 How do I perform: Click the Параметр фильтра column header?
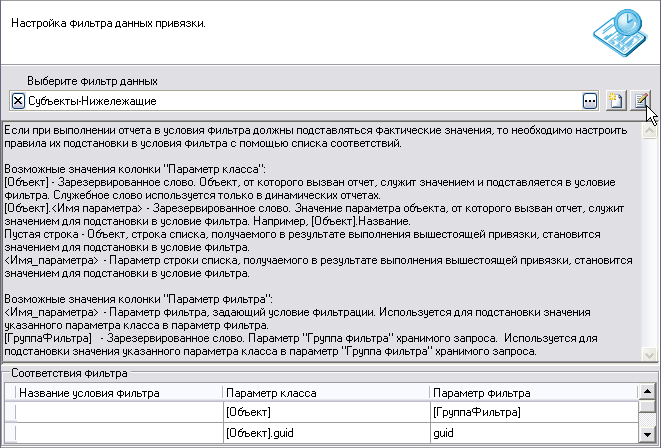pyautogui.click(x=534, y=393)
